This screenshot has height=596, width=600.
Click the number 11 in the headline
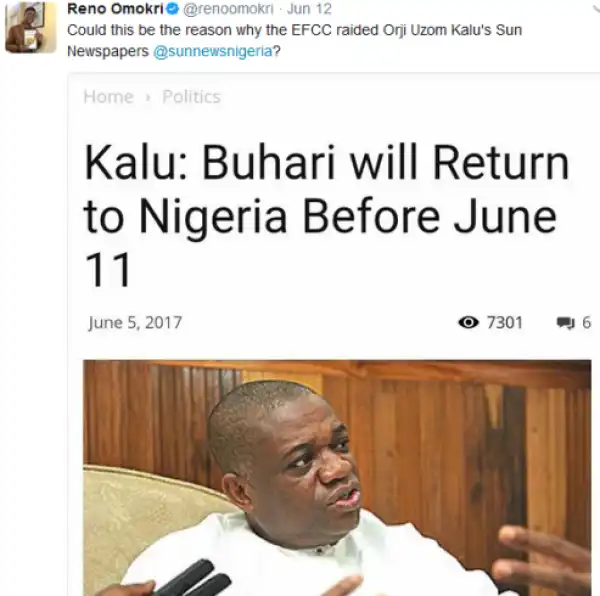(108, 269)
